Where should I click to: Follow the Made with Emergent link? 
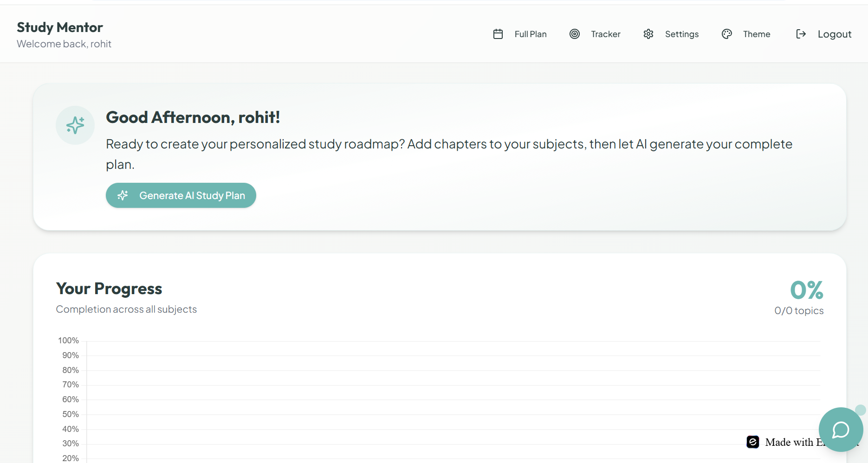pos(790,442)
